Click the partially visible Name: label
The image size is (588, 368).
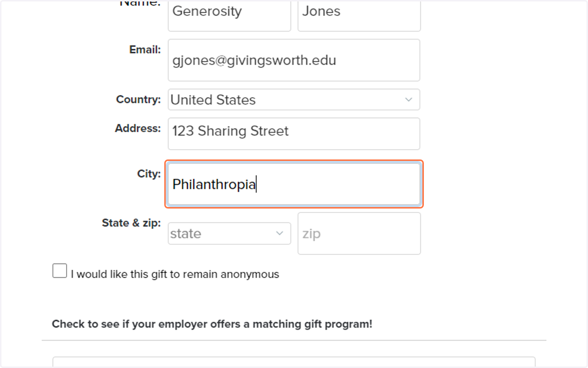pyautogui.click(x=140, y=3)
